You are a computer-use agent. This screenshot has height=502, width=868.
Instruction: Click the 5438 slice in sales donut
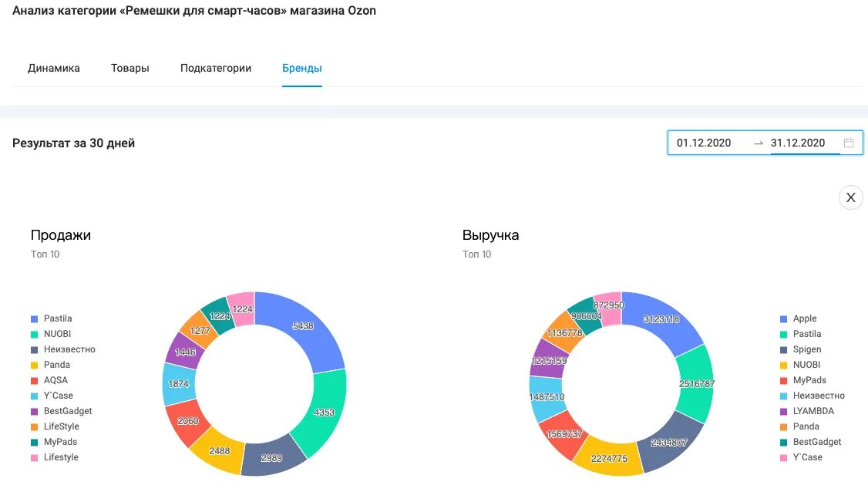pos(304,328)
